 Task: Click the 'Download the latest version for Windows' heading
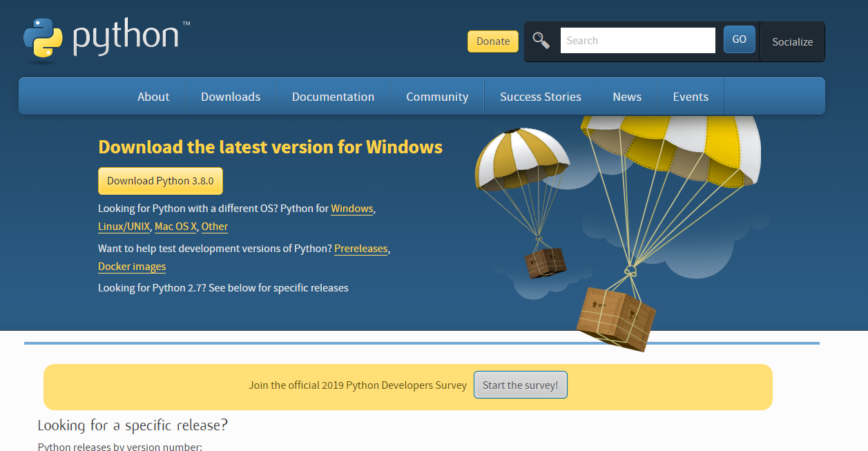tap(270, 147)
